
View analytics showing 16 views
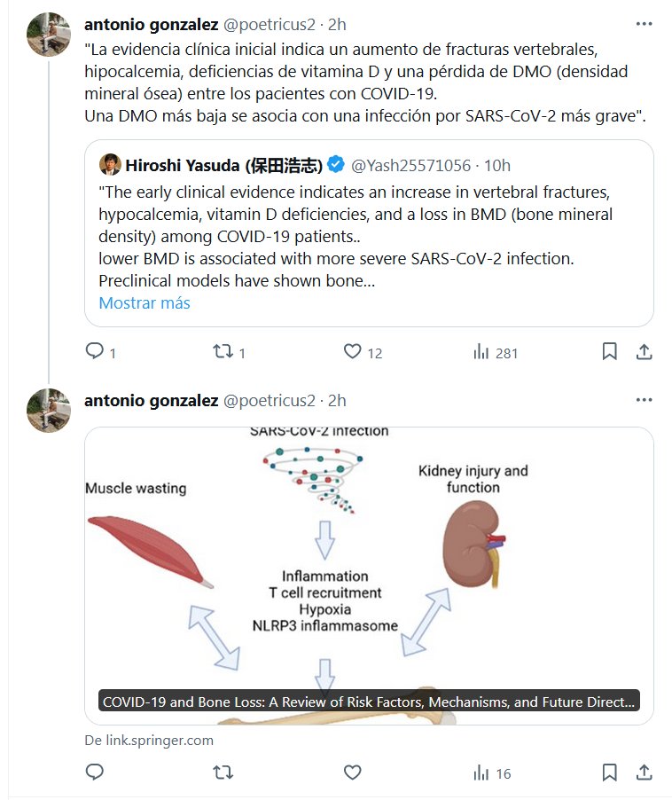point(482,773)
